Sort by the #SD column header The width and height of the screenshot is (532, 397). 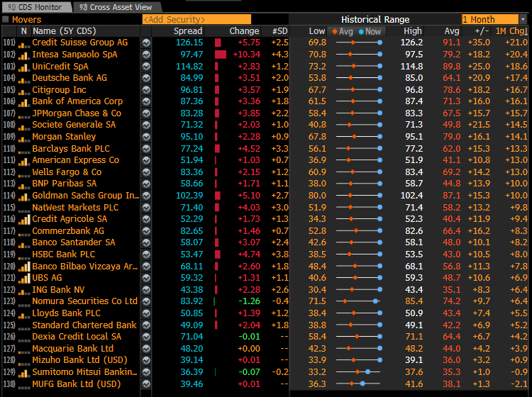(x=279, y=31)
